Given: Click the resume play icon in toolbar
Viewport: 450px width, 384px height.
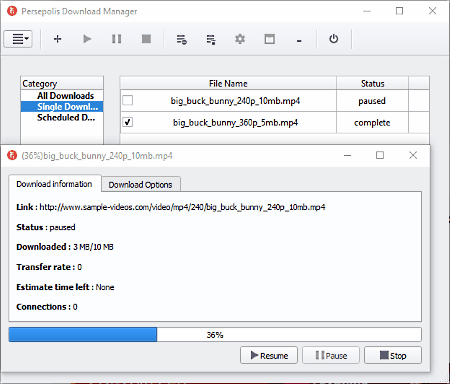Looking at the screenshot, I should pyautogui.click(x=87, y=39).
